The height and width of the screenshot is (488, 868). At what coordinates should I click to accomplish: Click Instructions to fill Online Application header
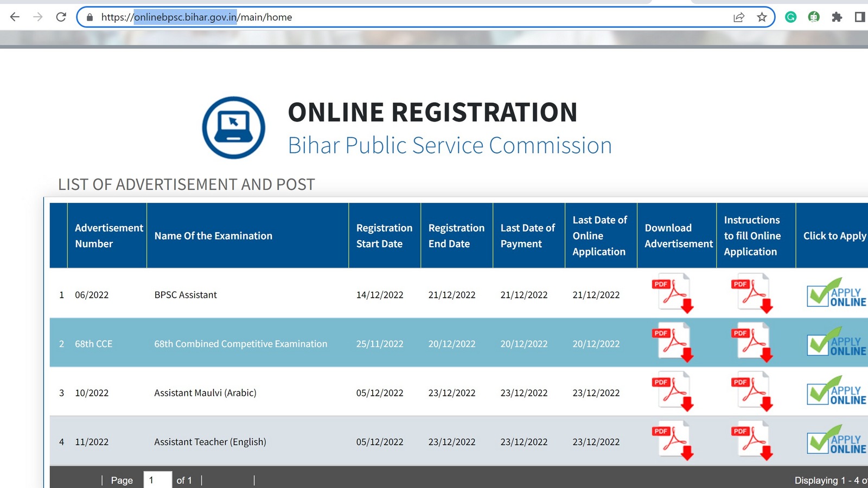[x=756, y=236]
